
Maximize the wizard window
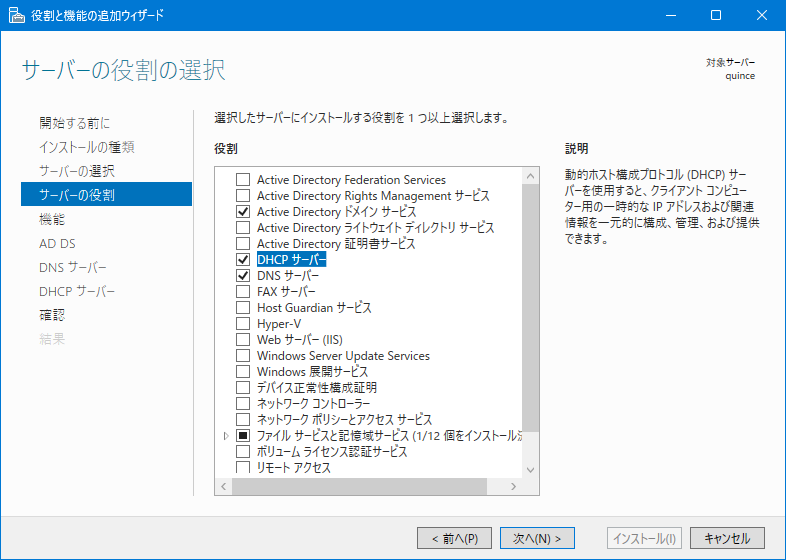tap(716, 16)
